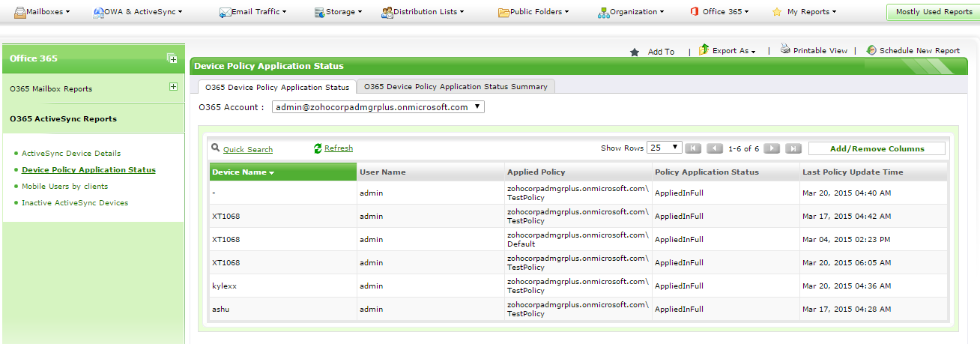Viewport: 980px width, 344px height.
Task: Click the Quick Search link
Action: (248, 150)
